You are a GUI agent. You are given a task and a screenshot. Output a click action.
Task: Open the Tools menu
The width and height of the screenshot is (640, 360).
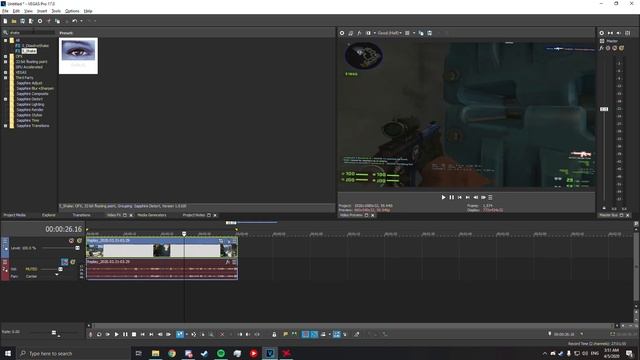point(56,11)
